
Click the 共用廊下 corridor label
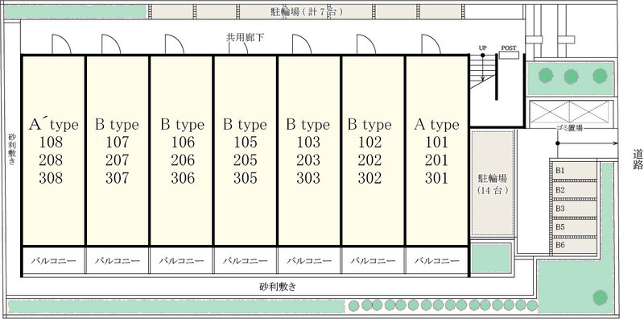pyautogui.click(x=245, y=38)
